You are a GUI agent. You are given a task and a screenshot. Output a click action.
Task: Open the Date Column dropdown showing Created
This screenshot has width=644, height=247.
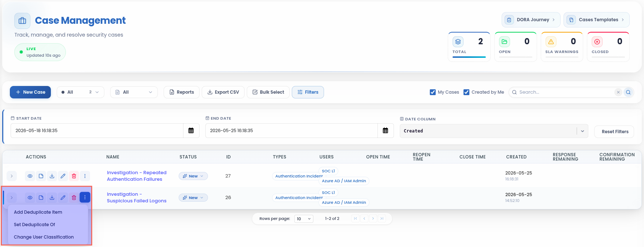coord(494,131)
